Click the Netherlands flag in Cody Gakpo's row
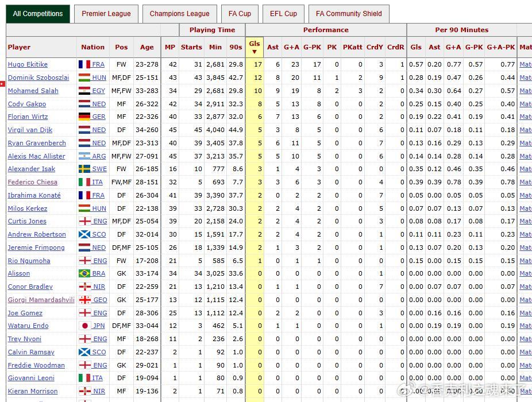532x402 pixels. (x=84, y=104)
